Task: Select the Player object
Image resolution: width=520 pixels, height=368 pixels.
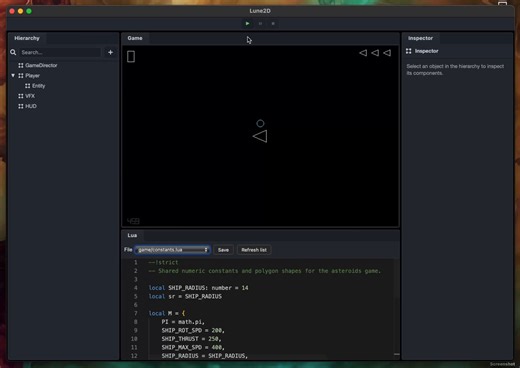Action: pyautogui.click(x=32, y=76)
